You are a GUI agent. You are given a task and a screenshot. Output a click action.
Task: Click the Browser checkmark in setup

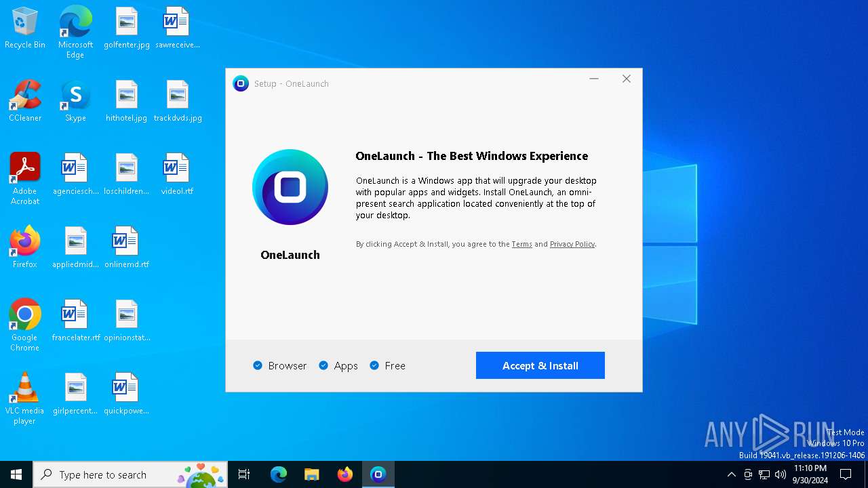click(258, 365)
